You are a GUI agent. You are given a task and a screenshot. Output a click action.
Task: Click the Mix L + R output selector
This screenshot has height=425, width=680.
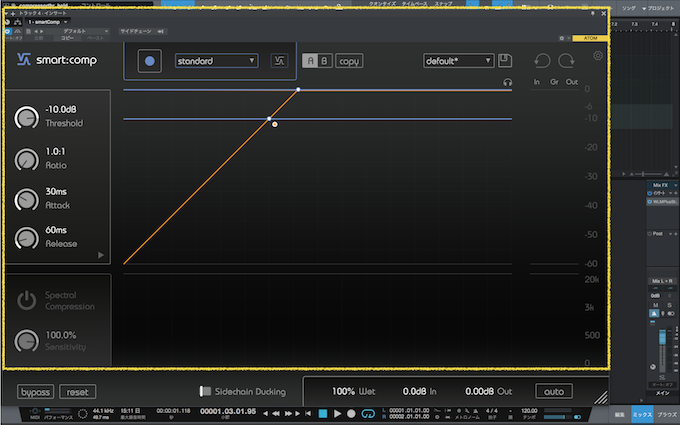click(x=662, y=281)
